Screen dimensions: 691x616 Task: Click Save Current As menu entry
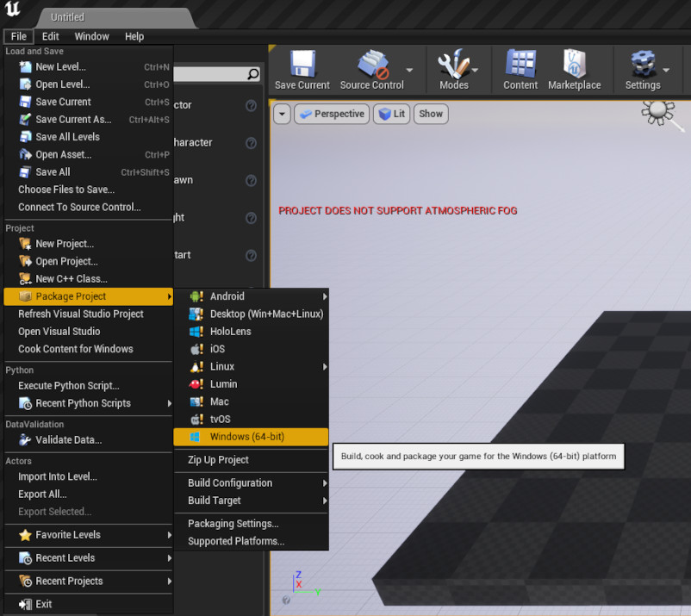click(x=88, y=120)
